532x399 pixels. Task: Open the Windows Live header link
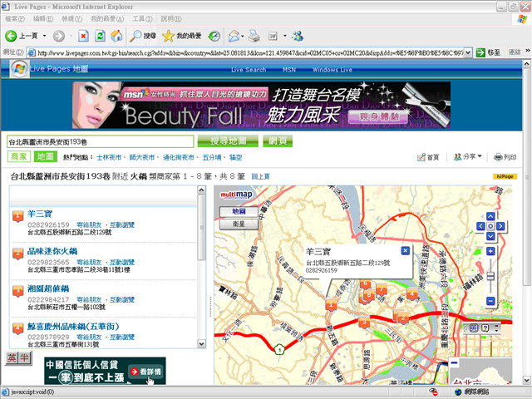click(x=332, y=70)
